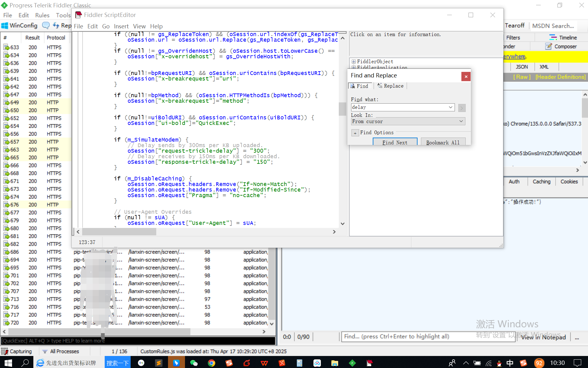Click the Capturing status icon
The image size is (588, 368).
click(5, 351)
